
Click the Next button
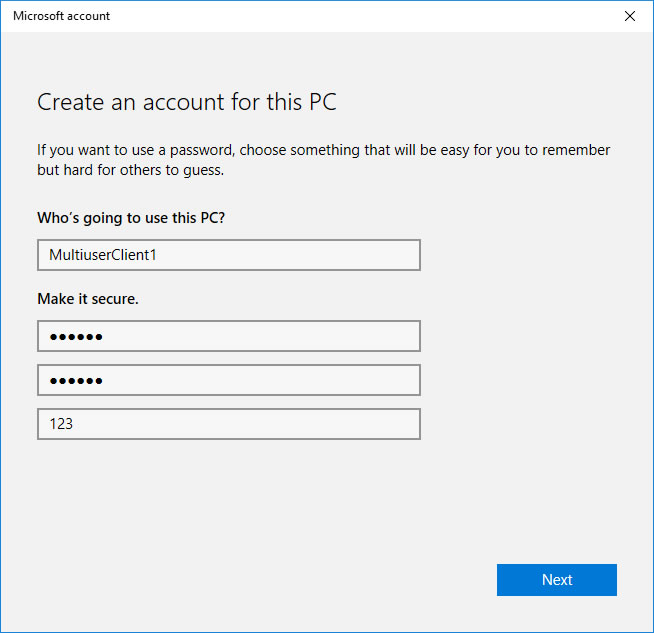(x=556, y=580)
